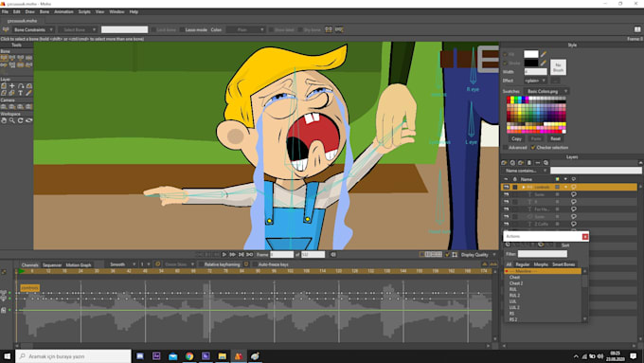The width and height of the screenshot is (644, 363).
Task: Click the white Fill color swatch
Action: coord(530,54)
